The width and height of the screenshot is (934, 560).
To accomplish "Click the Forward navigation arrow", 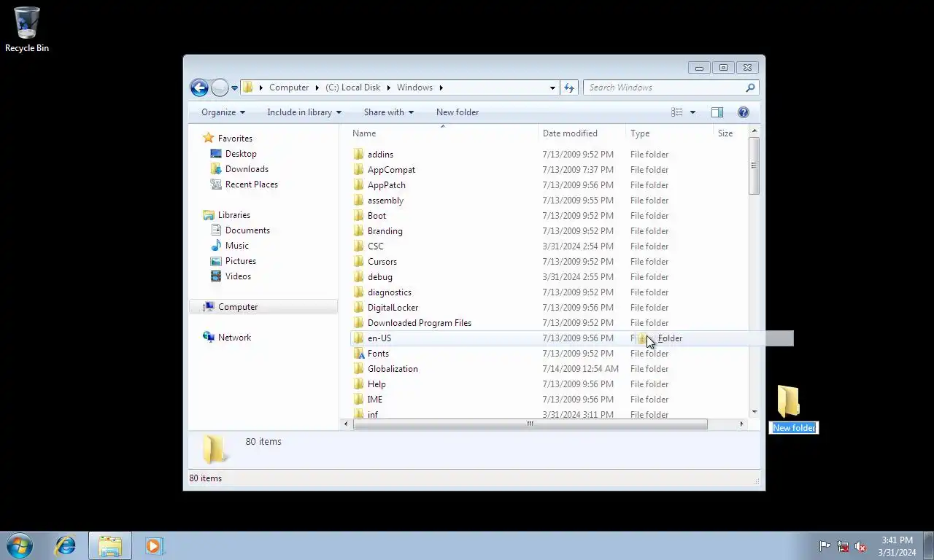I will coord(220,87).
